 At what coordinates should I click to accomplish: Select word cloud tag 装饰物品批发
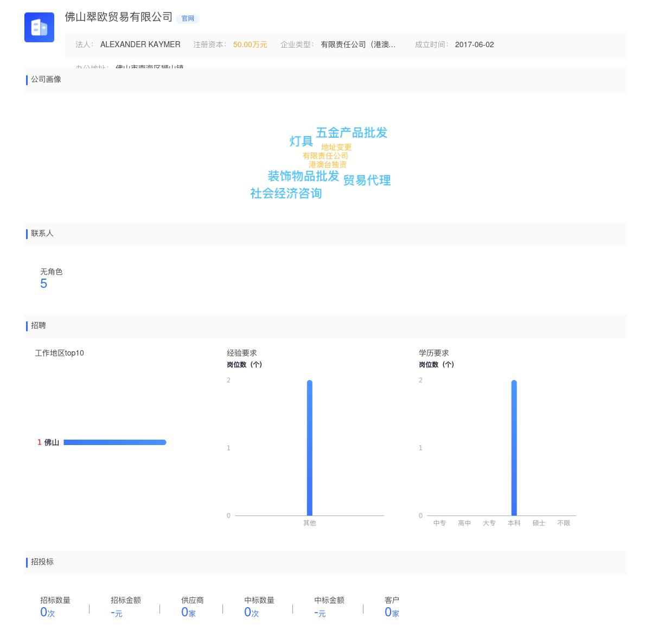click(303, 176)
